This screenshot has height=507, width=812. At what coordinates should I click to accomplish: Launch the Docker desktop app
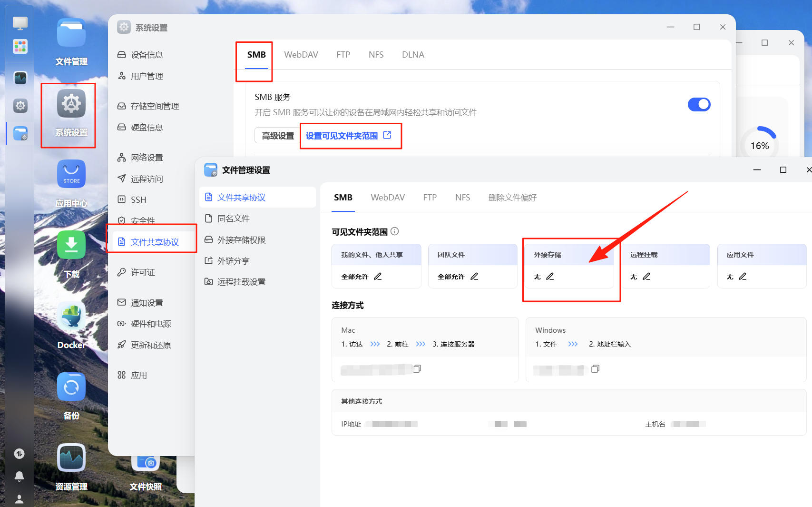pyautogui.click(x=71, y=316)
